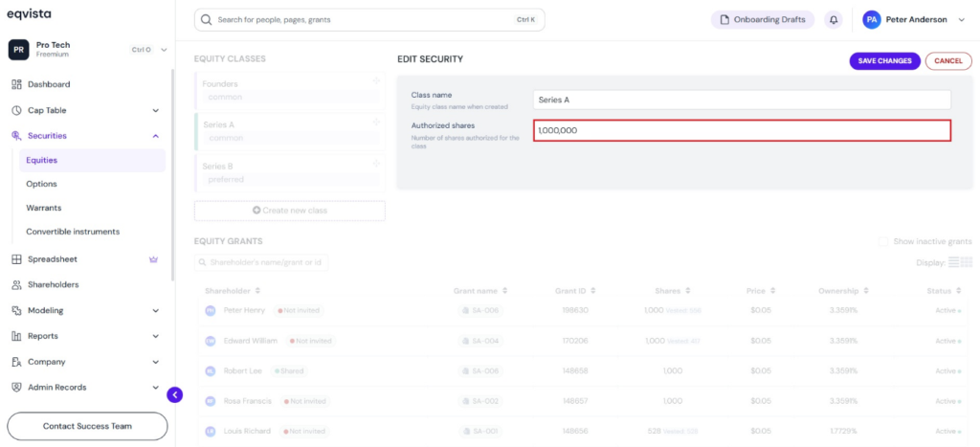Click the Admin Records shield icon
The width and height of the screenshot is (980, 447).
[x=17, y=387]
